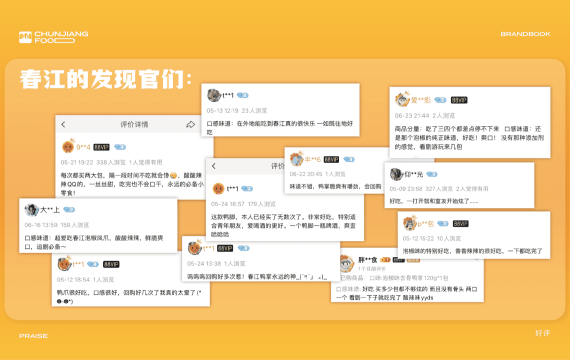
Task: Open avatar of reviewer p**包
Action: click(410, 223)
